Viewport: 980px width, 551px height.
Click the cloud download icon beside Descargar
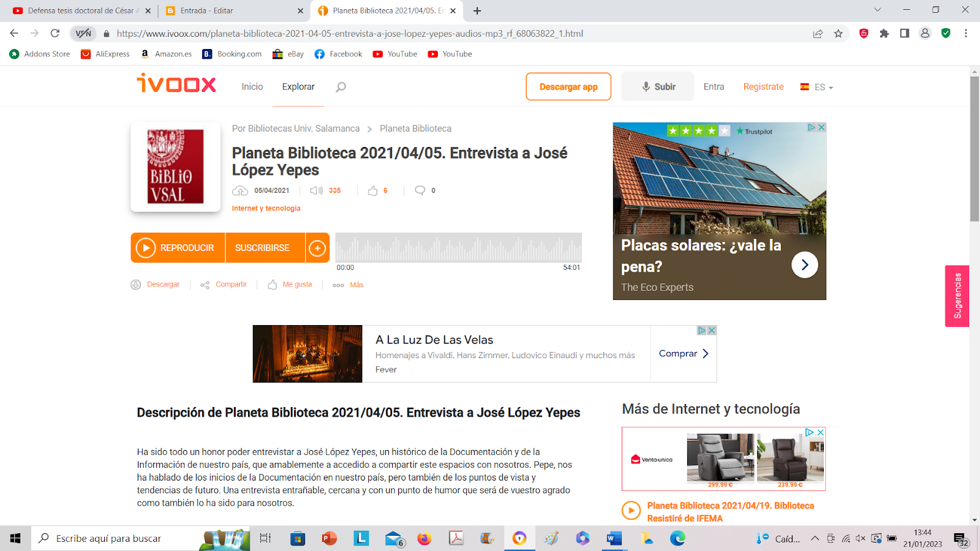(x=136, y=285)
